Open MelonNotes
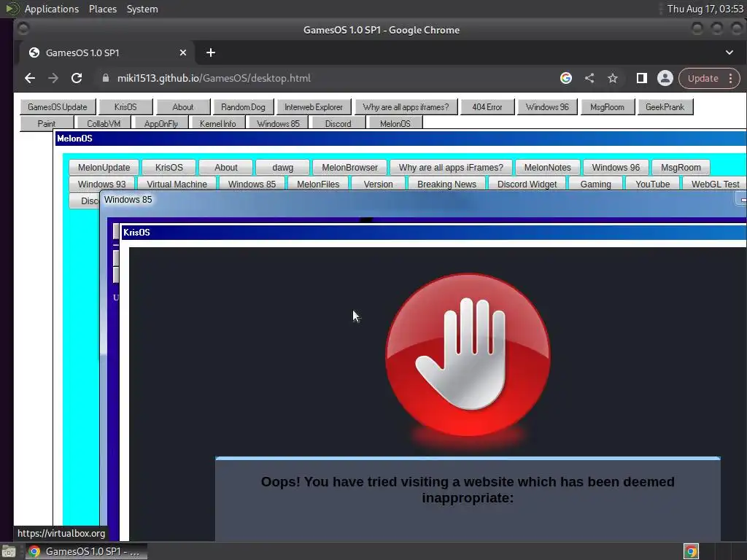 pyautogui.click(x=547, y=168)
